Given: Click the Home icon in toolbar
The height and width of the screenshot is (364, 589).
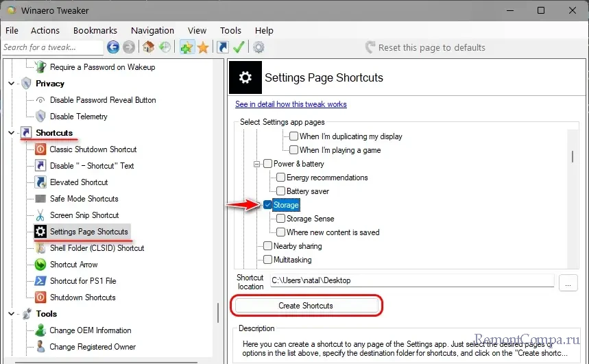Looking at the screenshot, I should click(149, 47).
